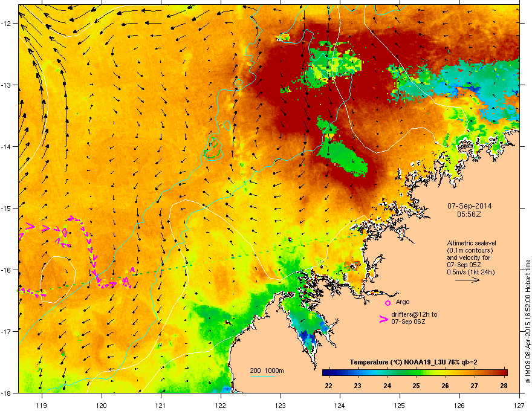This screenshot has width=532, height=411.
Task: Click the 0.5m/s velocity scale arrow
Action: pos(467,280)
